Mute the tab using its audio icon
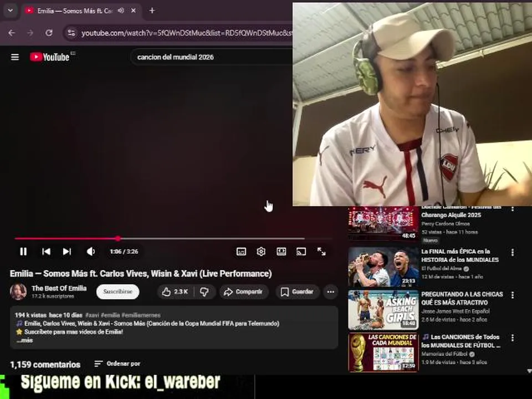 pyautogui.click(x=121, y=11)
